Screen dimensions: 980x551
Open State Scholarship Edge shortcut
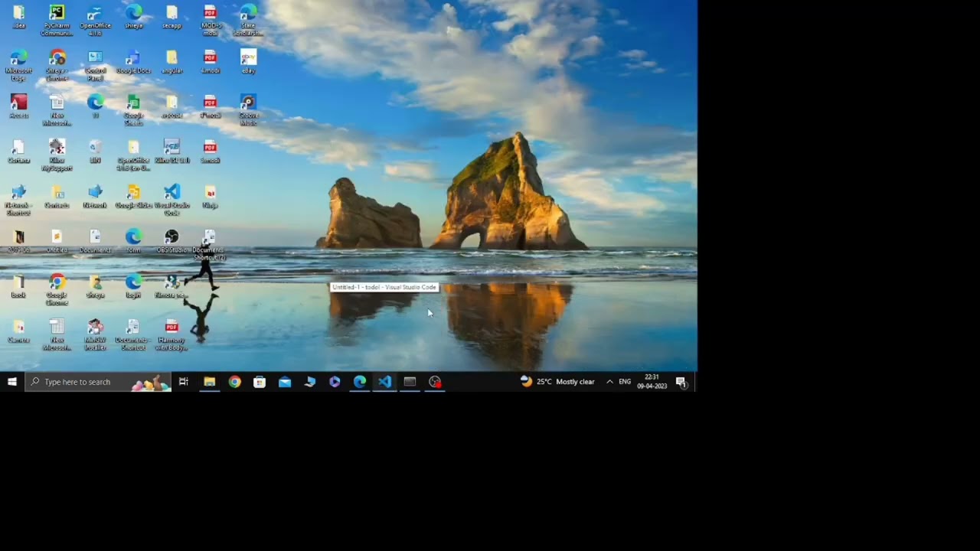click(248, 20)
